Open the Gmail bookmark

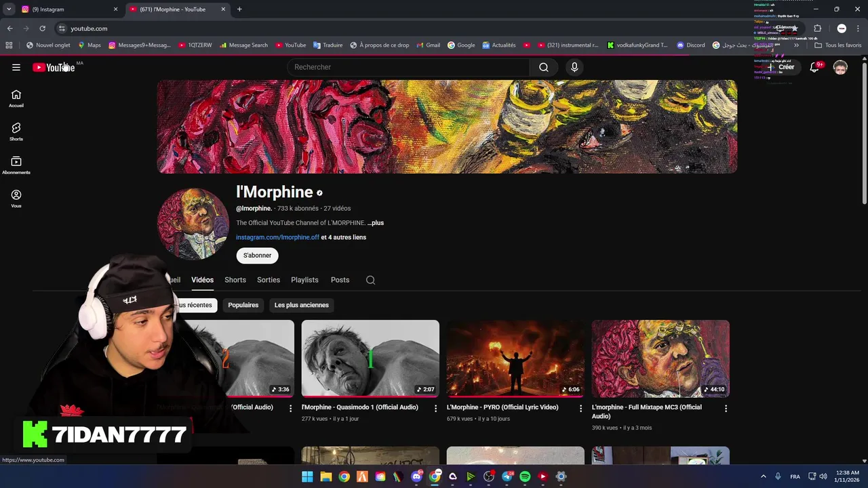427,45
